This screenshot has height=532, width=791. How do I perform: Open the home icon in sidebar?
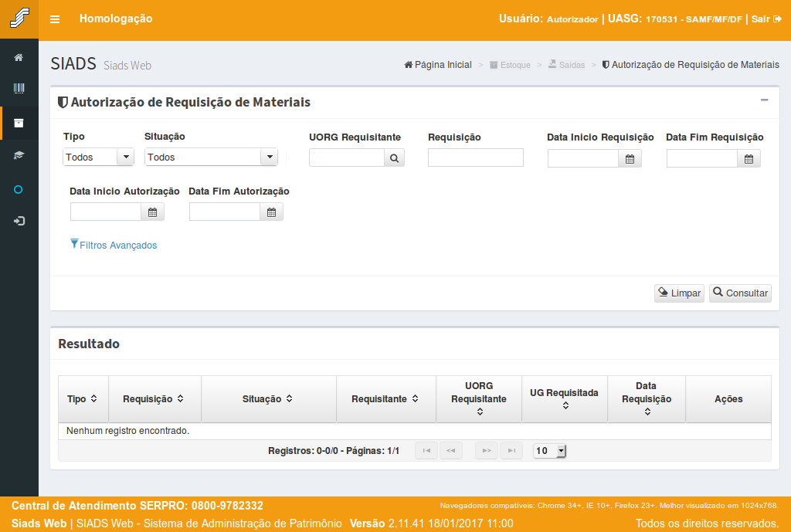coord(19,57)
